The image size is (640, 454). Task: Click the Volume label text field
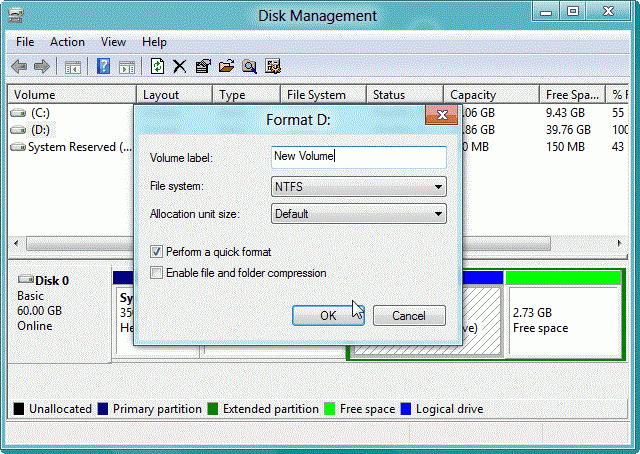359,157
